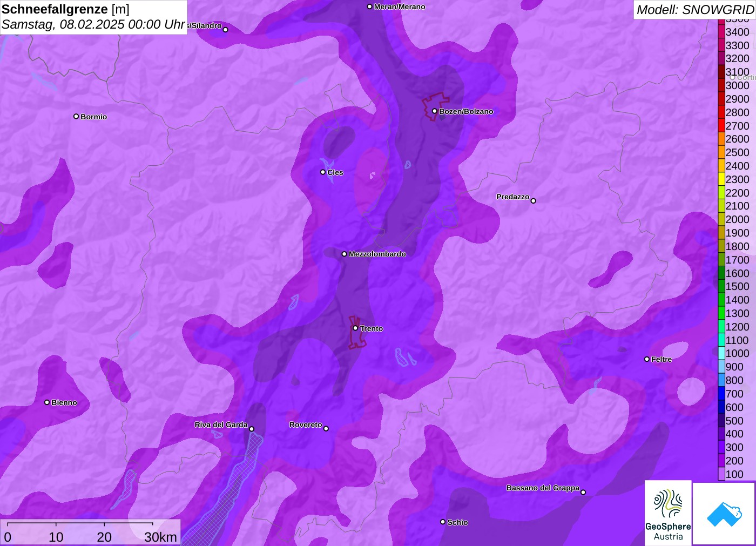
Task: Select the Mezzolombardo marker dot
Action: click(x=345, y=254)
